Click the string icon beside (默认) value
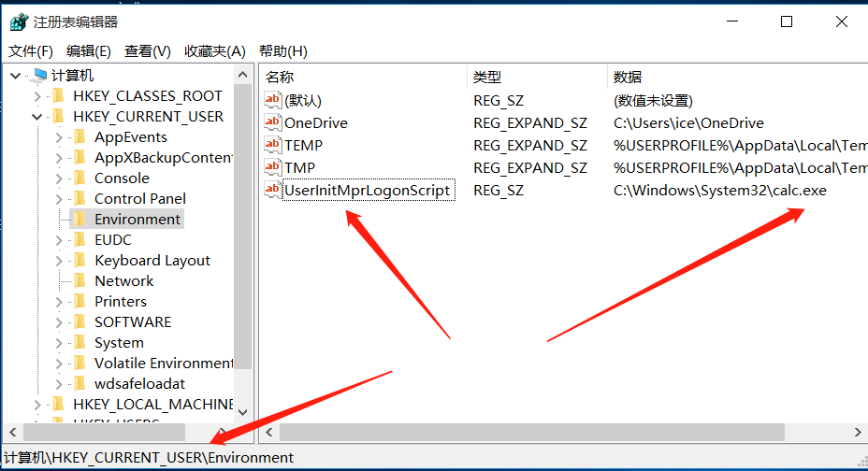 272,100
